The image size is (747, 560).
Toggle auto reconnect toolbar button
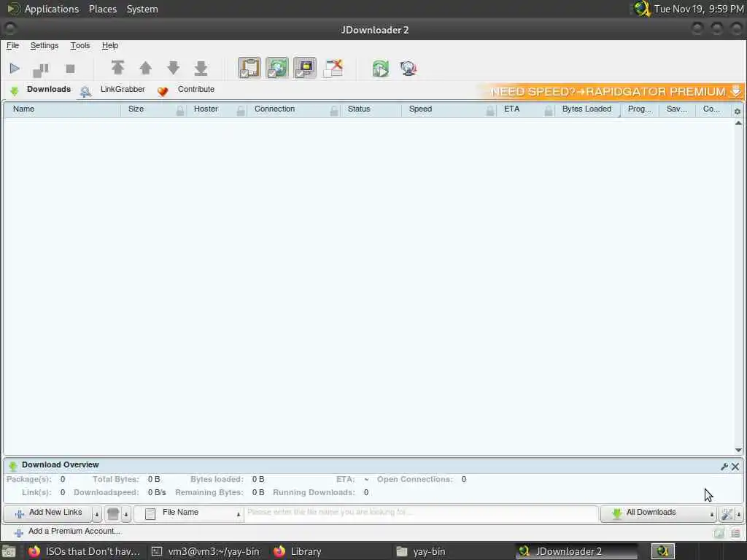pyautogui.click(x=276, y=68)
